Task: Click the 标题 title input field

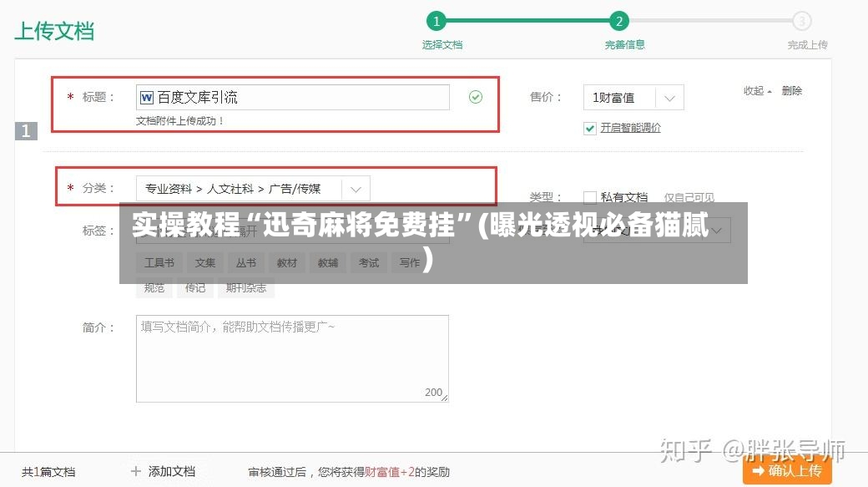Action: click(x=293, y=98)
